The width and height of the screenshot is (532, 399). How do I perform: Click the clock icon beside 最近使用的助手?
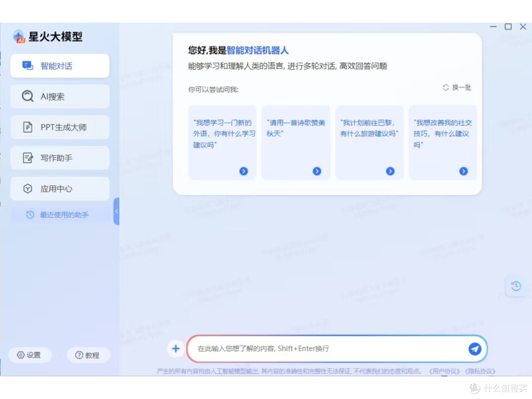(30, 215)
